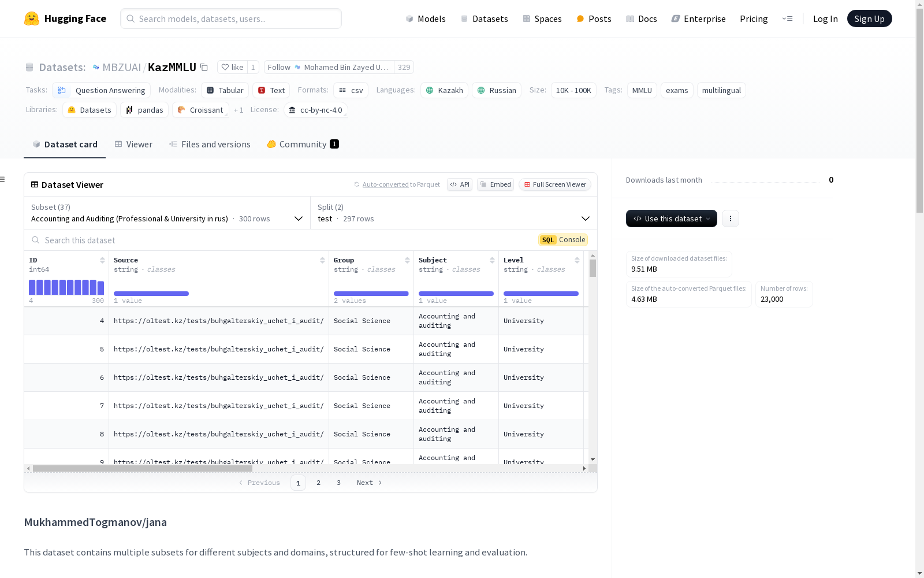This screenshot has width=924, height=578.
Task: Select the MMLU tag
Action: pos(642,90)
